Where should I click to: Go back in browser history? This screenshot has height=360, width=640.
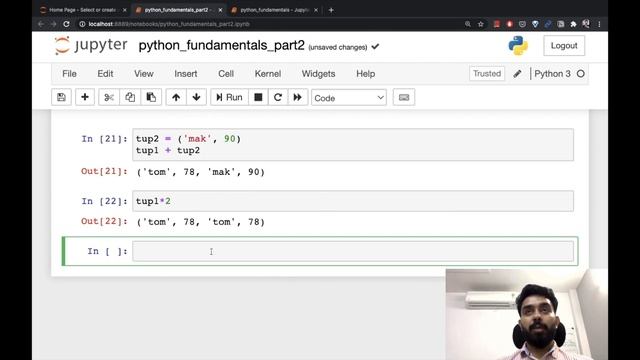[x=40, y=24]
